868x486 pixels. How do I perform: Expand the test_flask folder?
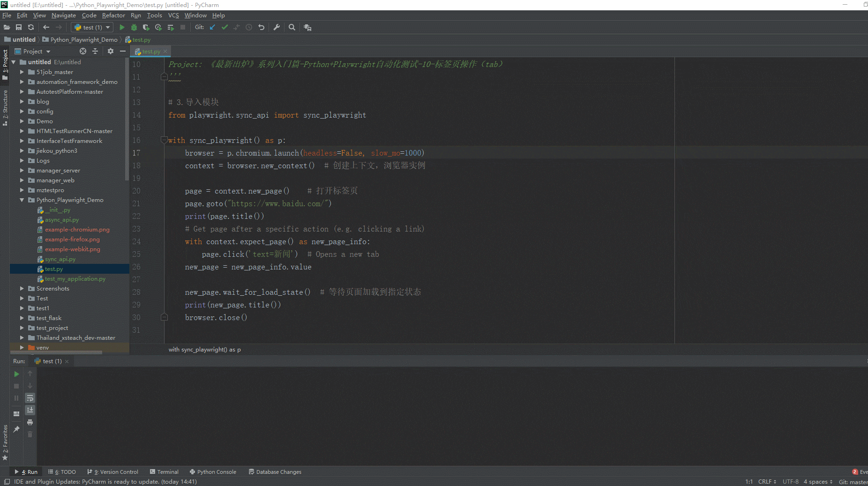pyautogui.click(x=22, y=318)
